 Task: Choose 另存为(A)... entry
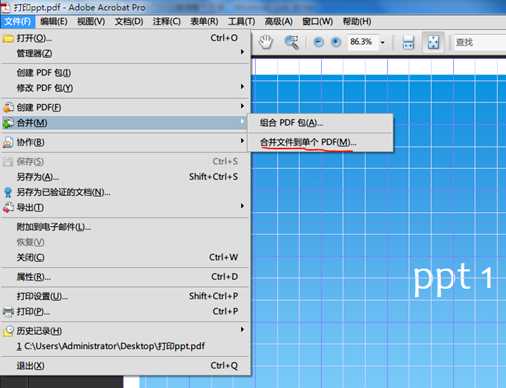125,177
